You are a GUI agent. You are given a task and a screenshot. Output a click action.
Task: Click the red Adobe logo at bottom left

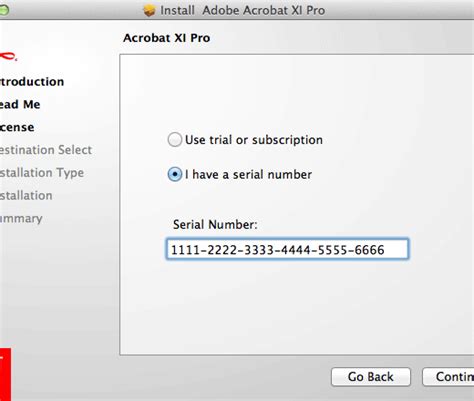click(x=5, y=374)
